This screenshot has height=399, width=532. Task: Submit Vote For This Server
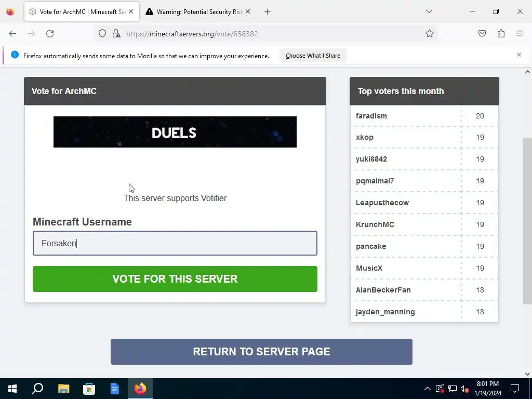click(x=175, y=279)
